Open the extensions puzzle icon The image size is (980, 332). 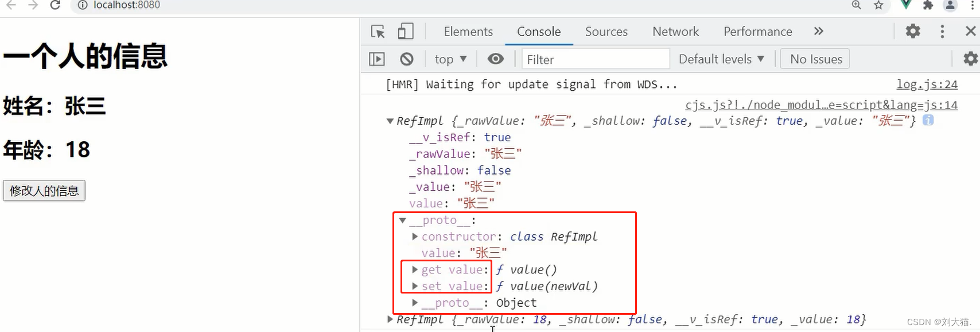pos(928,5)
